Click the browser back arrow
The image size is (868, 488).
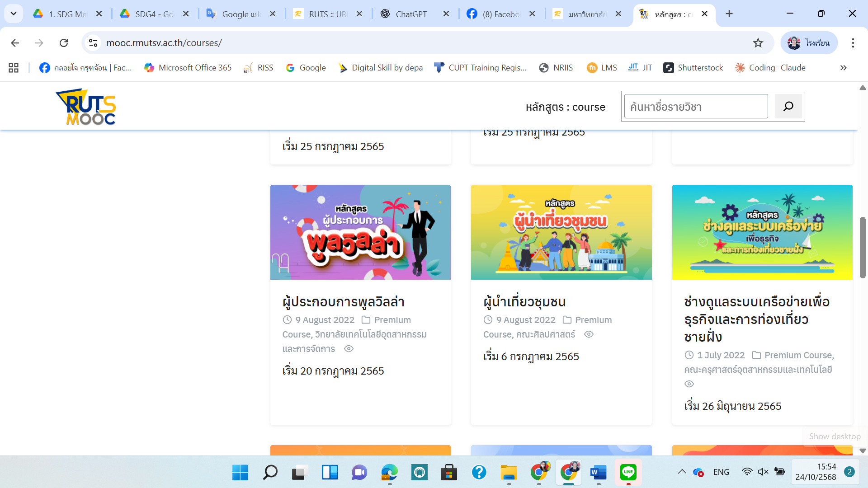[15, 43]
